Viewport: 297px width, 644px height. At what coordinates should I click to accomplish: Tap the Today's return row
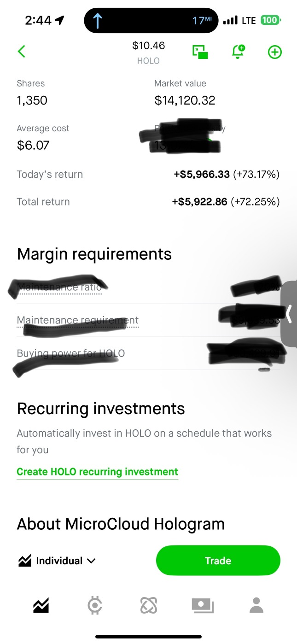(148, 175)
